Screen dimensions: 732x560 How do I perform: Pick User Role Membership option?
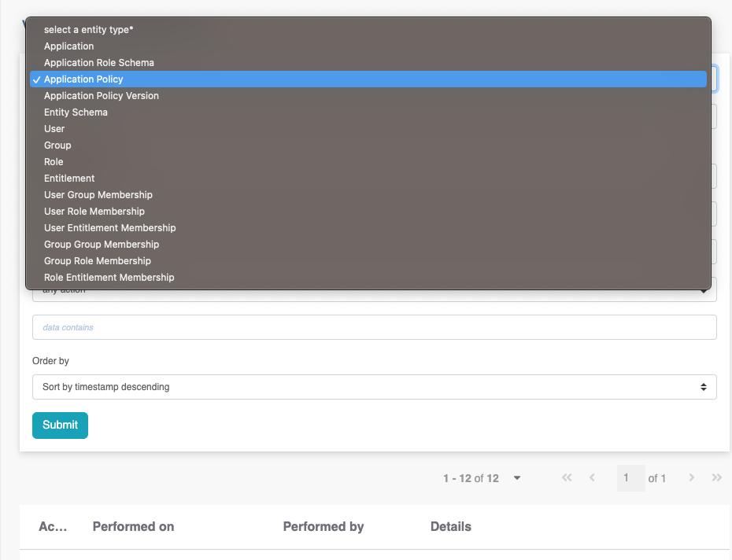(368, 212)
